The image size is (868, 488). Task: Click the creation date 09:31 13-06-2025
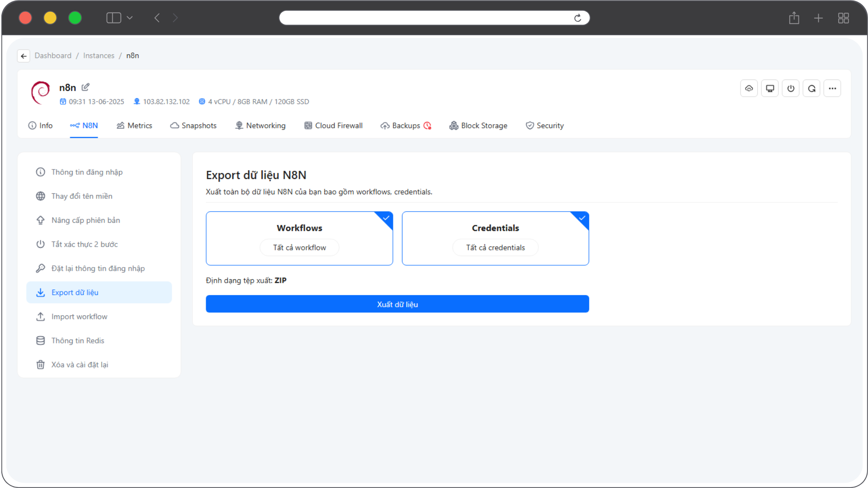[x=96, y=102]
